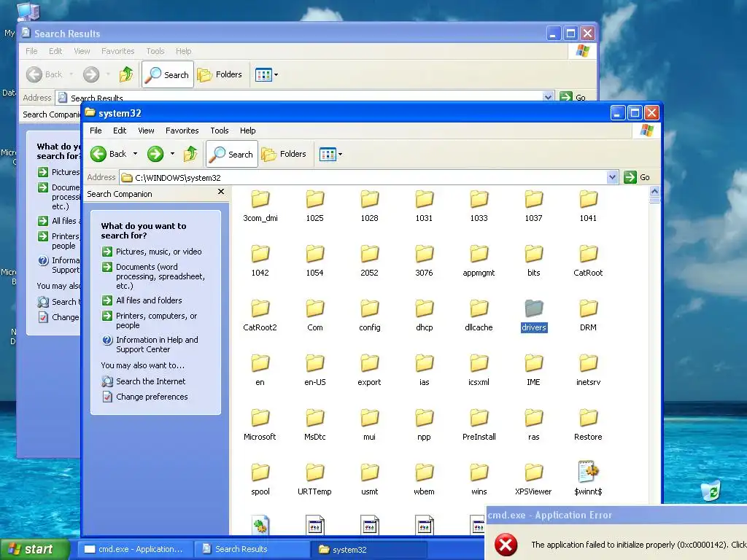The width and height of the screenshot is (747, 560).
Task: Select the DRM folder
Action: pos(589,316)
